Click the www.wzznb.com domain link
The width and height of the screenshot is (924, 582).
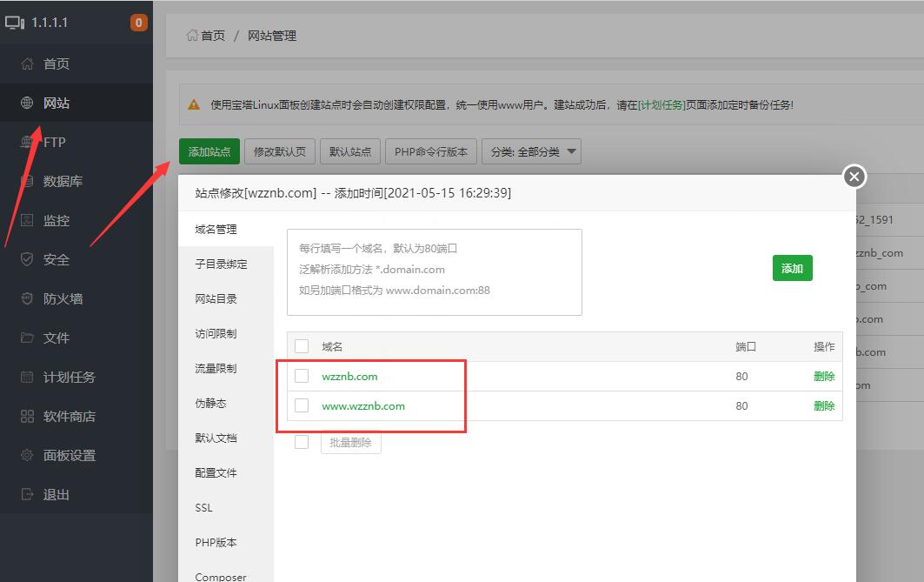(x=363, y=405)
